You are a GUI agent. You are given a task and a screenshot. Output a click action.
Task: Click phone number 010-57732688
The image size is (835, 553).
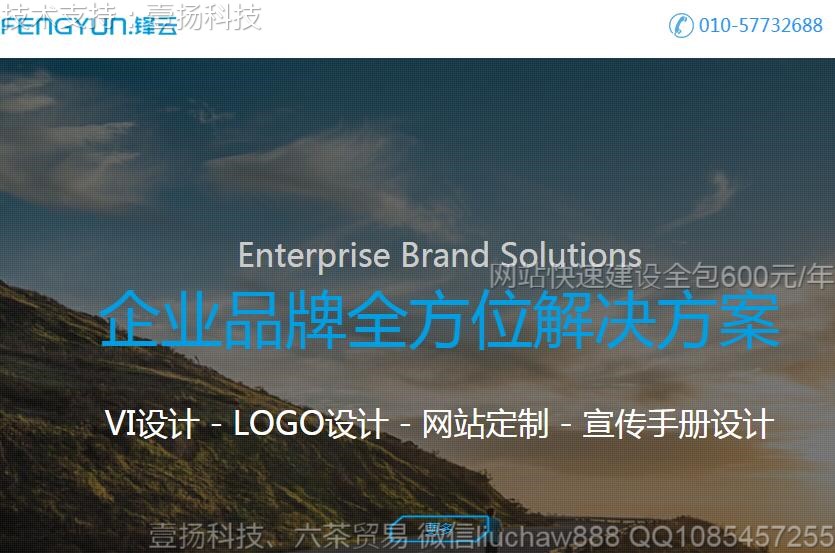click(x=760, y=25)
